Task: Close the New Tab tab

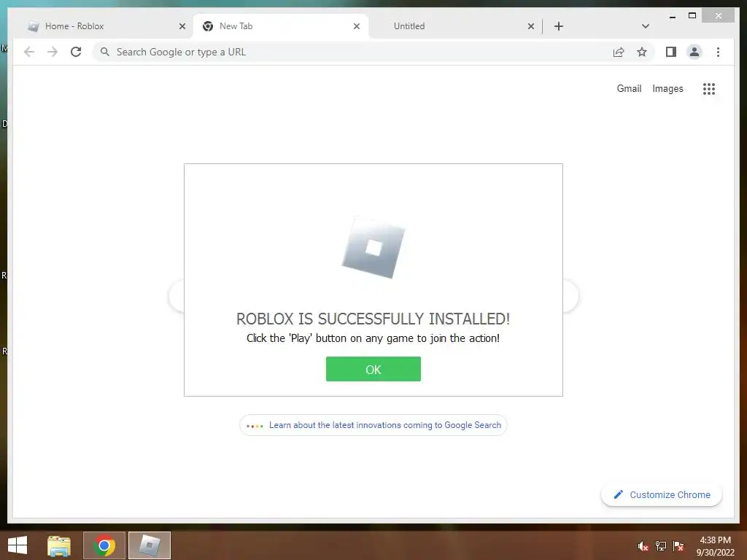Action: coord(356,27)
